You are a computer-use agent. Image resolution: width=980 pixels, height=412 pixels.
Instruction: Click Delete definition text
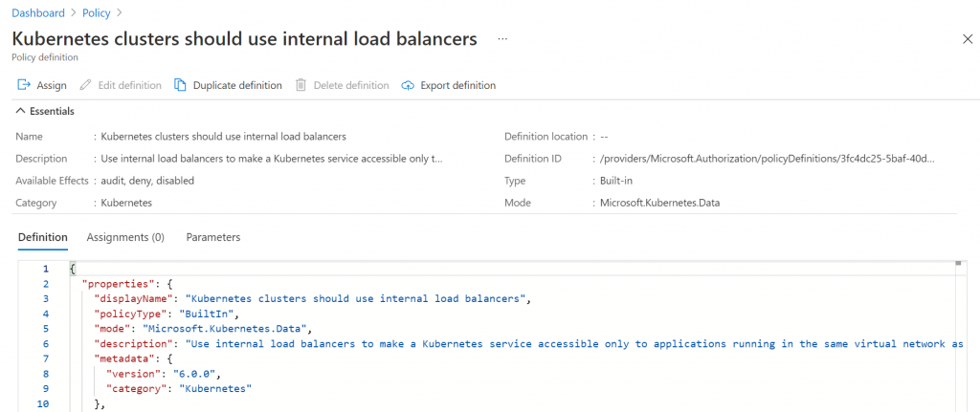(351, 85)
